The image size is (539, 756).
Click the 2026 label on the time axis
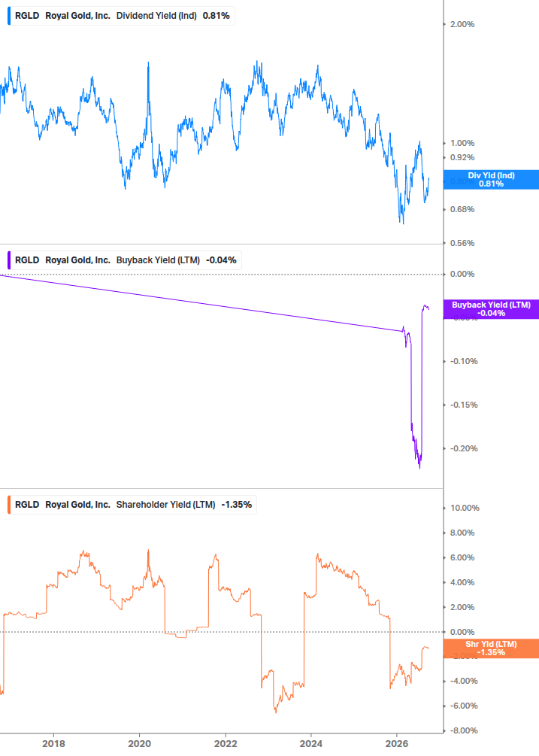tap(397, 744)
